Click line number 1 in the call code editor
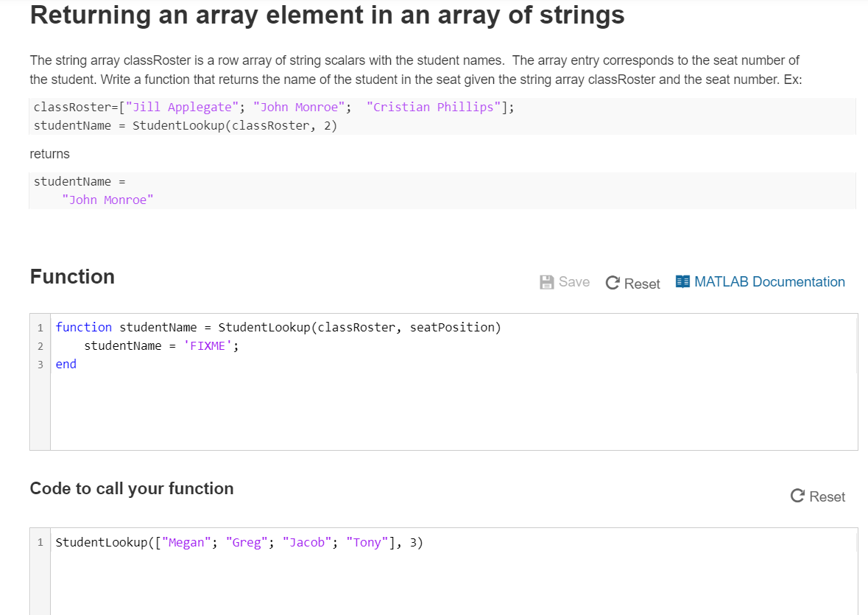Viewport: 868px width, 615px height. click(x=39, y=542)
